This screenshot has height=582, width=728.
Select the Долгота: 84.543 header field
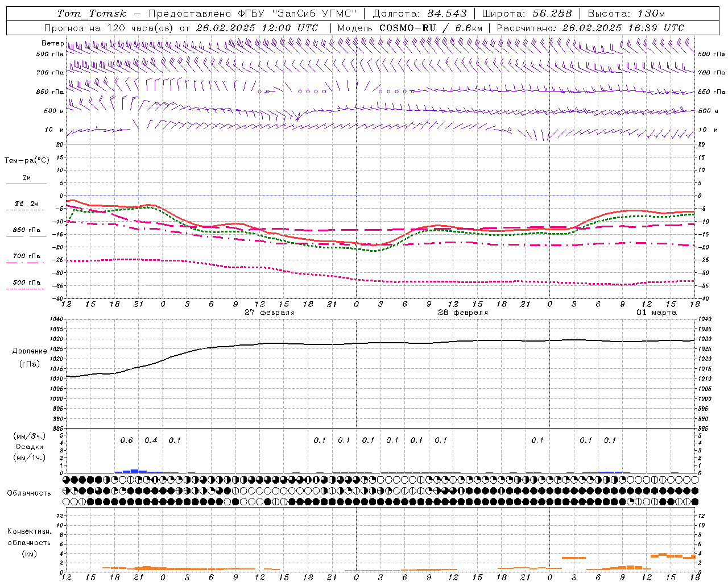point(420,14)
